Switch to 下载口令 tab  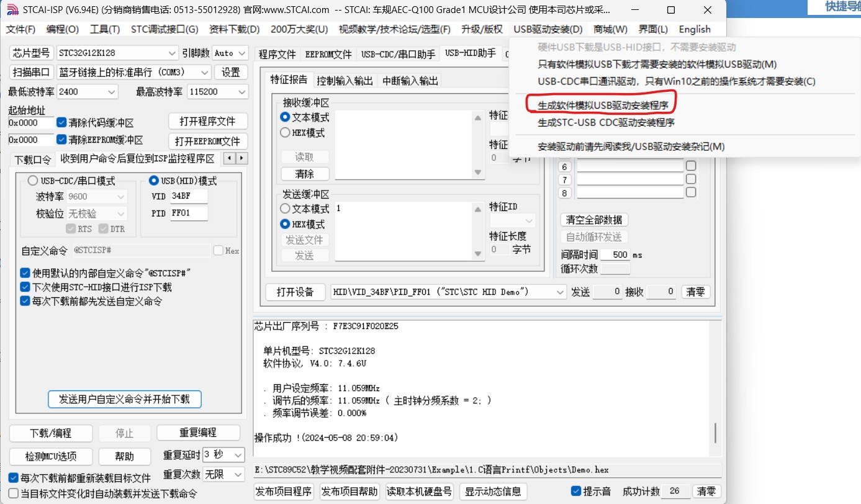coord(33,159)
